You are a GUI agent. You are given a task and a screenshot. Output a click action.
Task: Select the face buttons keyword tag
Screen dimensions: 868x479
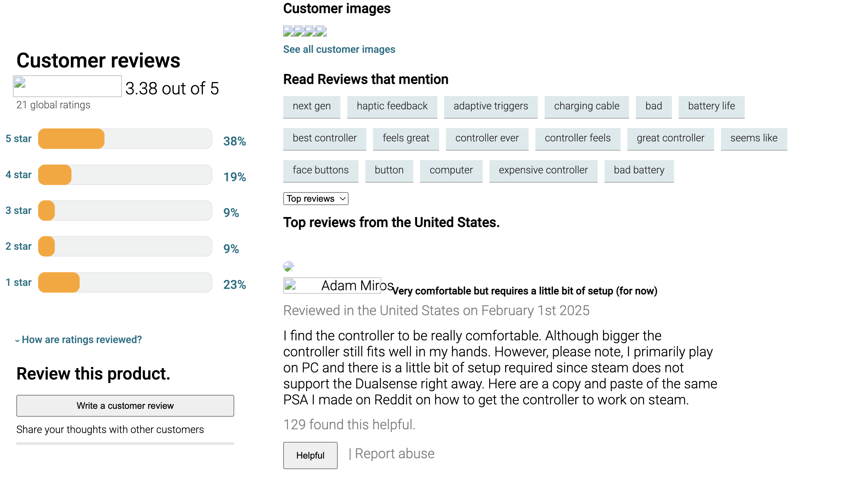[320, 170]
